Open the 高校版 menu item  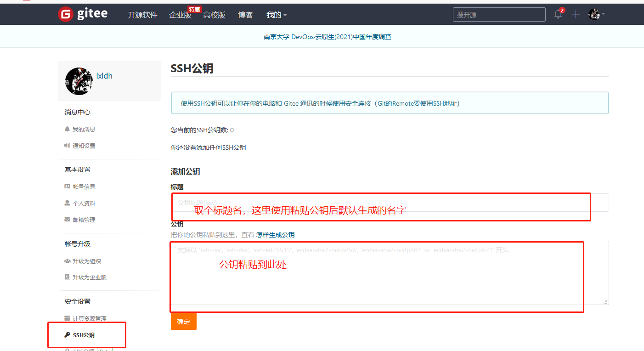click(x=214, y=14)
